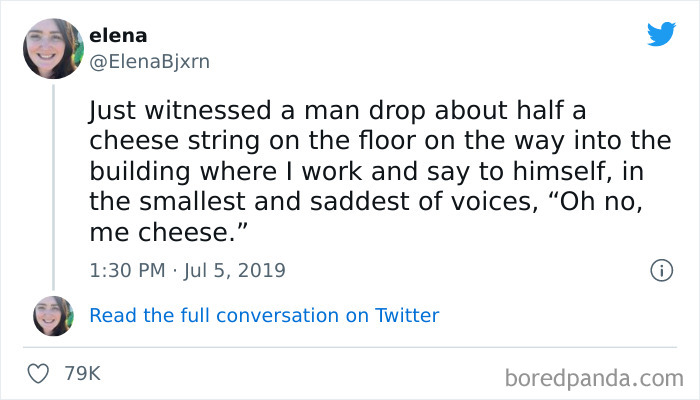Screen dimensions: 700x400
Task: Open elena's large profile picture
Action: click(53, 48)
